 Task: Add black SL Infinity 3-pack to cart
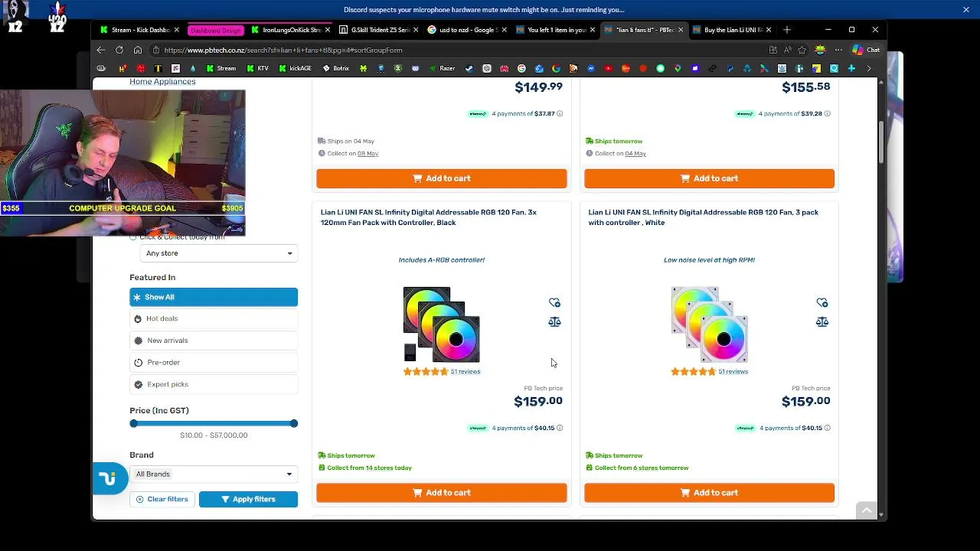tap(442, 493)
